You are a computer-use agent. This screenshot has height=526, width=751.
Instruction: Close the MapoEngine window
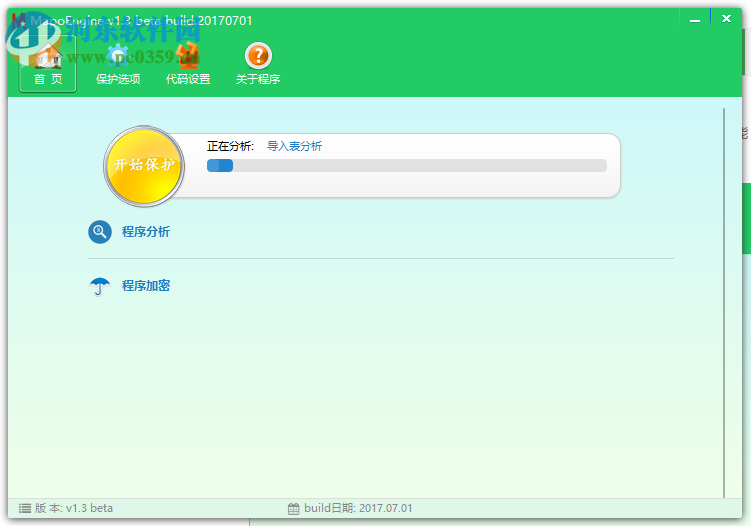click(x=726, y=19)
